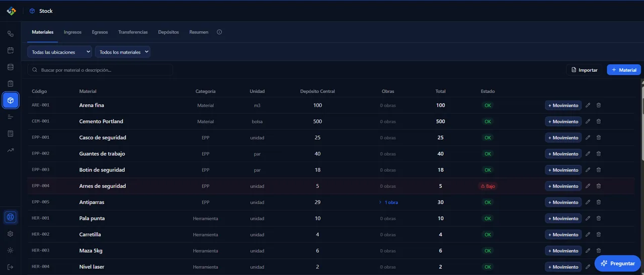The width and height of the screenshot is (644, 275).
Task: Click the Nivel laser material name
Action: tap(92, 266)
